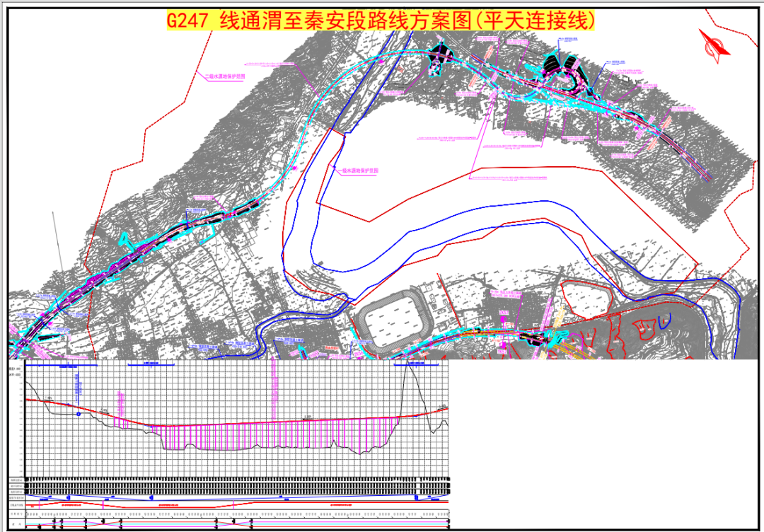
Task: Click the loop-shaped interchange ramp symbol
Action: (567, 81)
